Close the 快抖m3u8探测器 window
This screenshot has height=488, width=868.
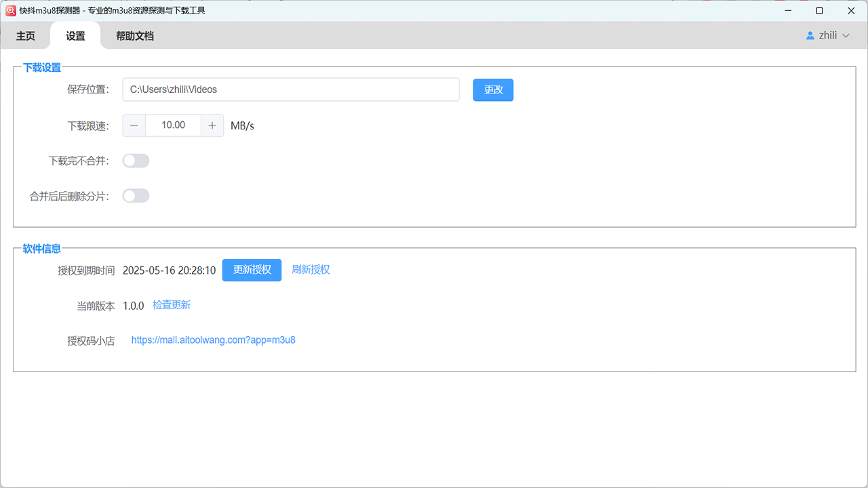tap(851, 10)
